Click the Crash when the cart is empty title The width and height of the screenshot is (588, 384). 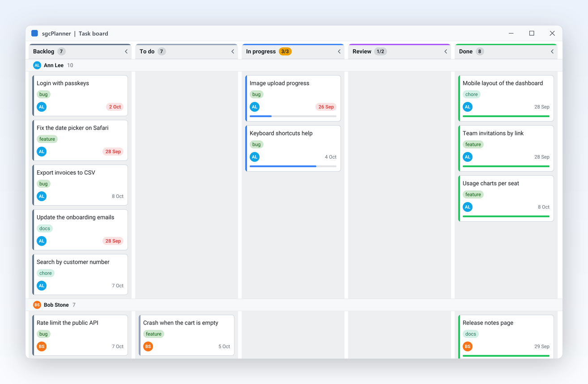[x=181, y=323]
